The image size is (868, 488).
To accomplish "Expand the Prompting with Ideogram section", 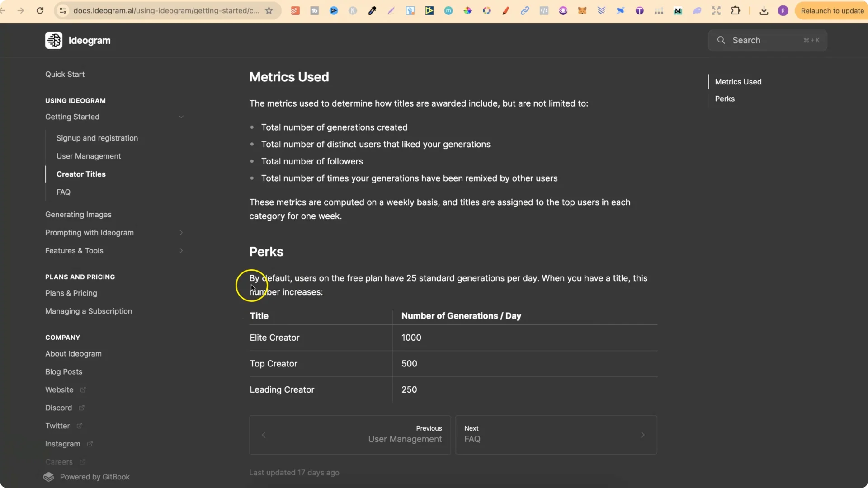I will coord(181,232).
